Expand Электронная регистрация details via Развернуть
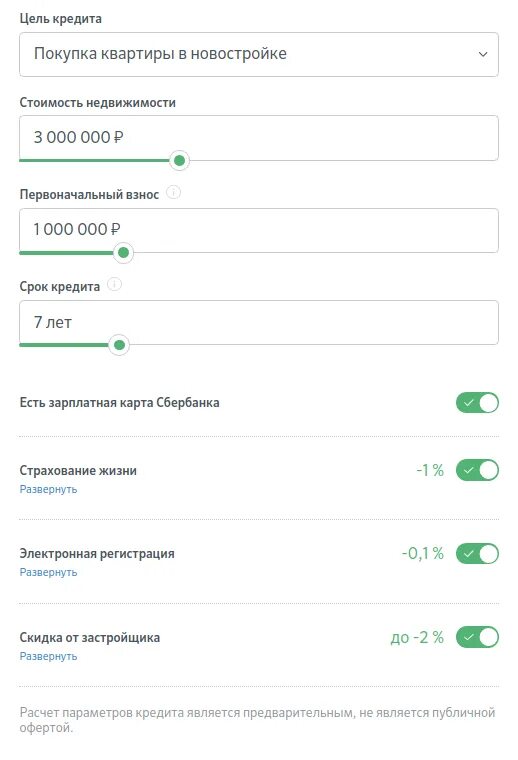Screen dimensions: 518x760 [48, 572]
